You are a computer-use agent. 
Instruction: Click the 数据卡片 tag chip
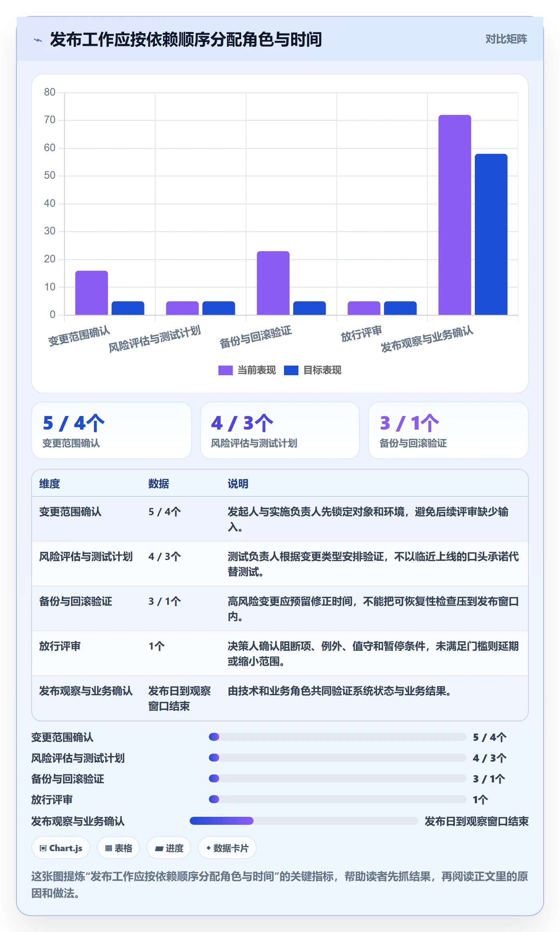point(227,848)
